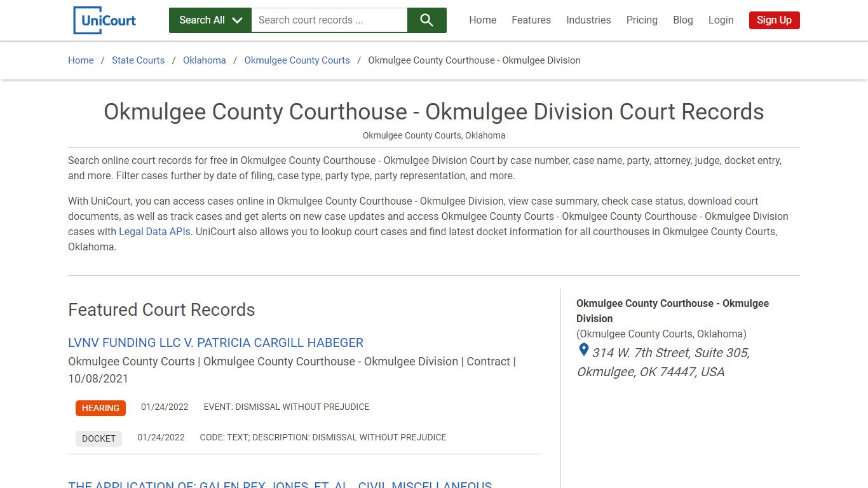The image size is (868, 488).
Task: Go to State Courts breadcrumb
Action: 138,60
